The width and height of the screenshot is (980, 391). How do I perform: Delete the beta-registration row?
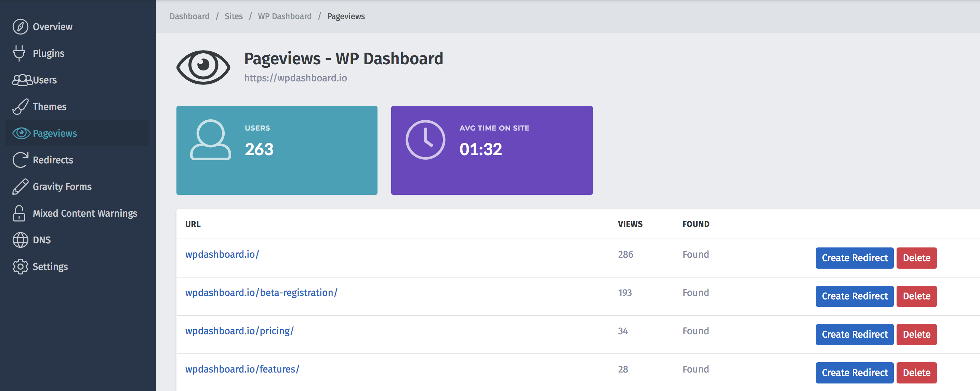916,296
